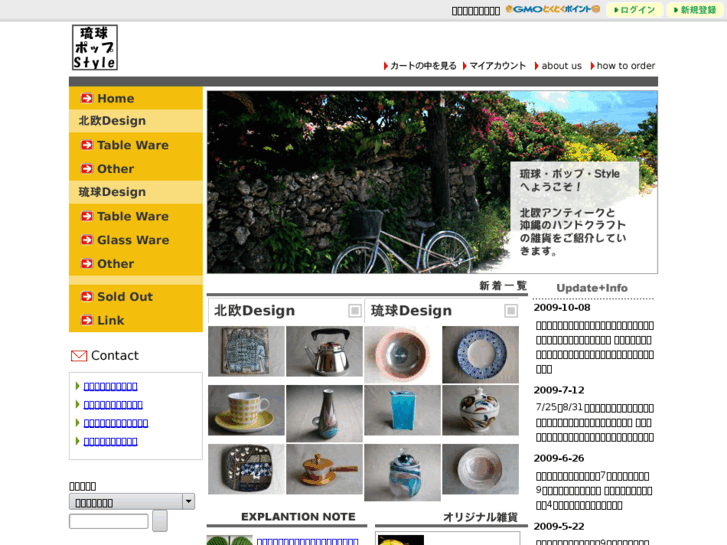
Task: Open Link in sidebar menu
Action: click(x=110, y=320)
